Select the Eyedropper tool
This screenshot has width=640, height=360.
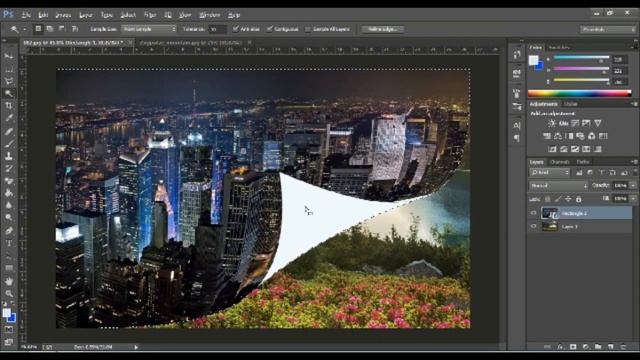[x=9, y=118]
